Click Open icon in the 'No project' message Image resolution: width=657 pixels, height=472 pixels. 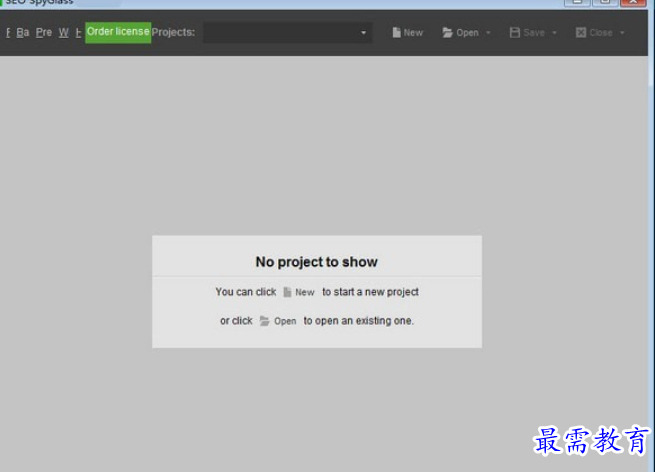point(278,321)
